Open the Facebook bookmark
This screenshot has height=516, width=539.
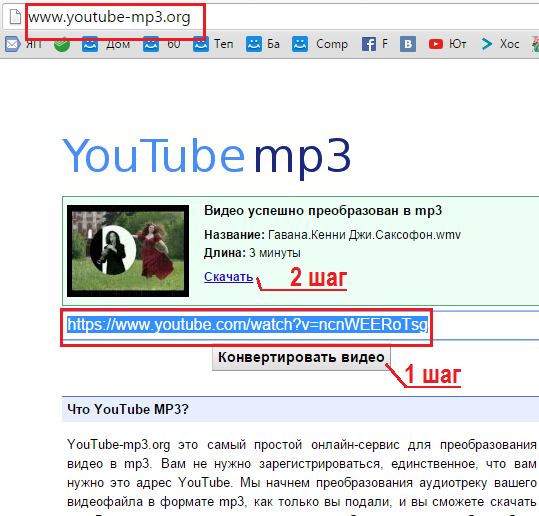(375, 44)
